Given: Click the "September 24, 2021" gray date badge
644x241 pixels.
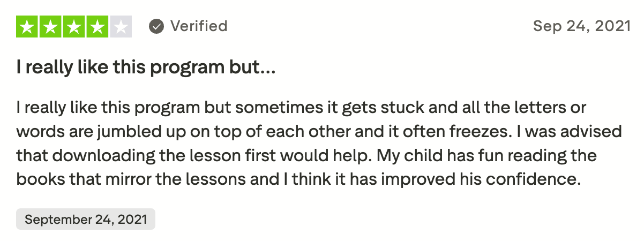Looking at the screenshot, I should coord(86,220).
